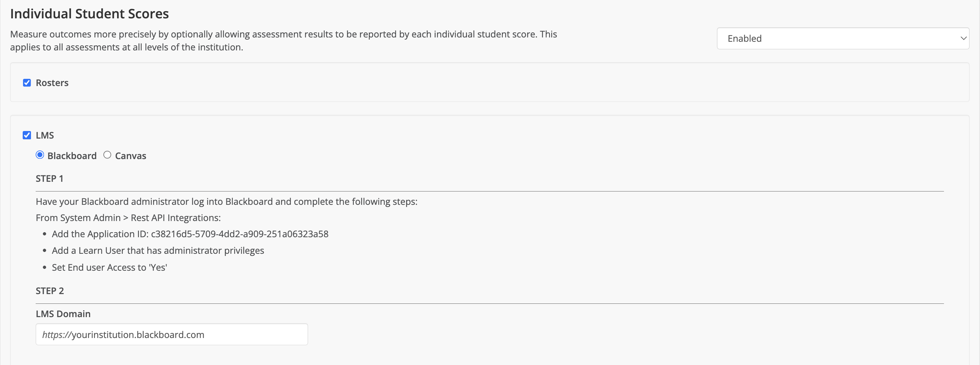The image size is (980, 365).
Task: Click the blue Rosters checkmark icon
Action: click(x=27, y=82)
